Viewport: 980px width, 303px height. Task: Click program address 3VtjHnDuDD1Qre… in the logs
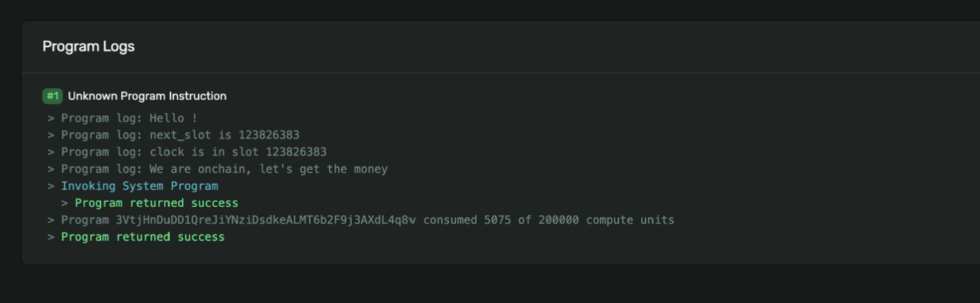tap(265, 220)
